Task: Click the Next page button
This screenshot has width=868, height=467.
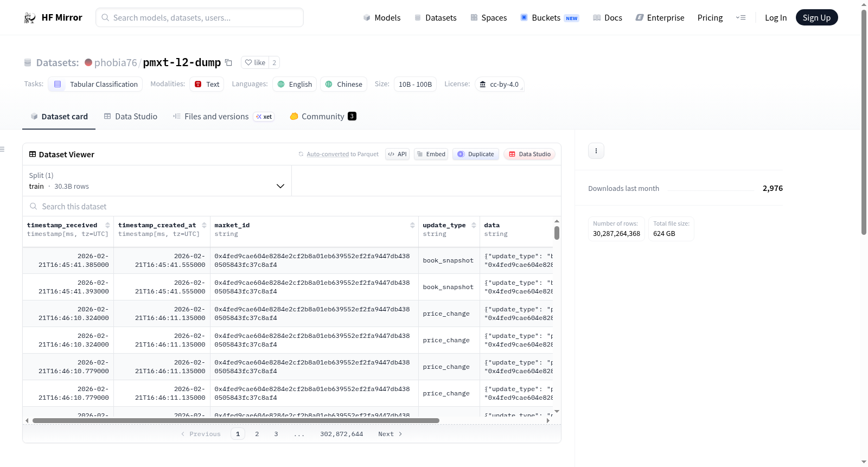Action: tap(390, 434)
